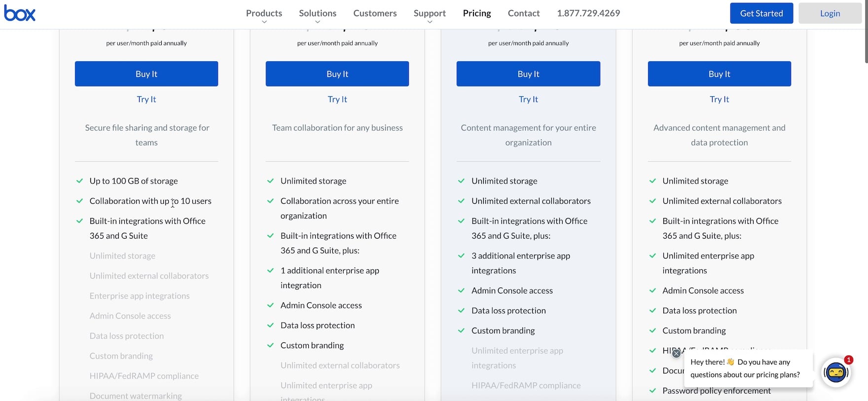Dismiss the chat popup with its X icon

pyautogui.click(x=676, y=353)
